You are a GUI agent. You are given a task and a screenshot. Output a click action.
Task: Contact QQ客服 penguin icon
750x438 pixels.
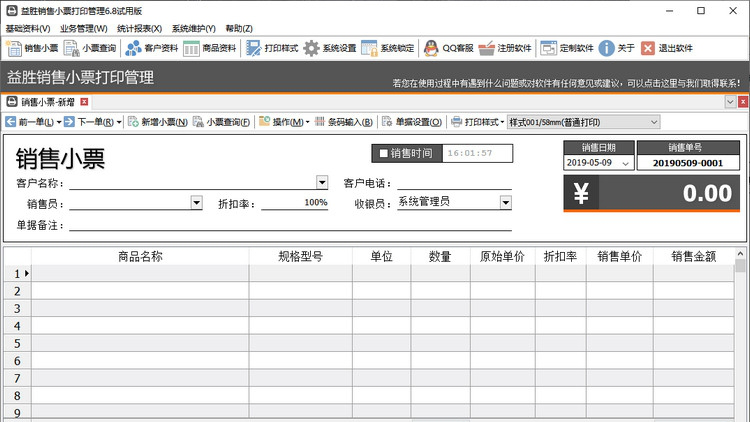(x=447, y=48)
